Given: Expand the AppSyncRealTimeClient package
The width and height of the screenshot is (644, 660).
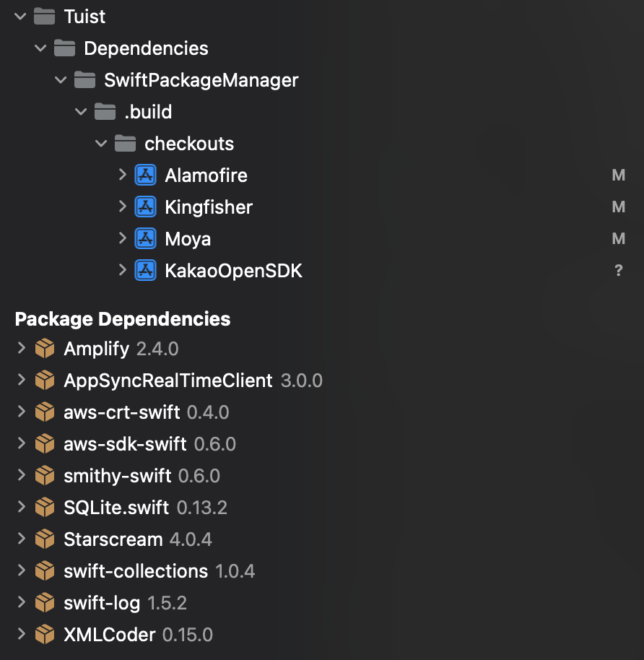Looking at the screenshot, I should tap(22, 380).
